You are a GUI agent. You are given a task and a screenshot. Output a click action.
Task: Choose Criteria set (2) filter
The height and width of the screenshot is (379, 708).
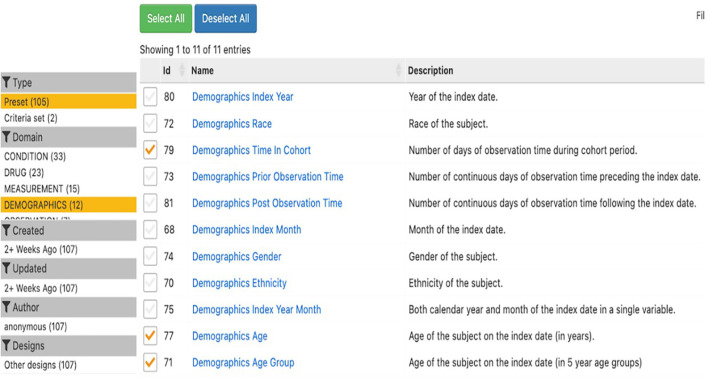[31, 118]
